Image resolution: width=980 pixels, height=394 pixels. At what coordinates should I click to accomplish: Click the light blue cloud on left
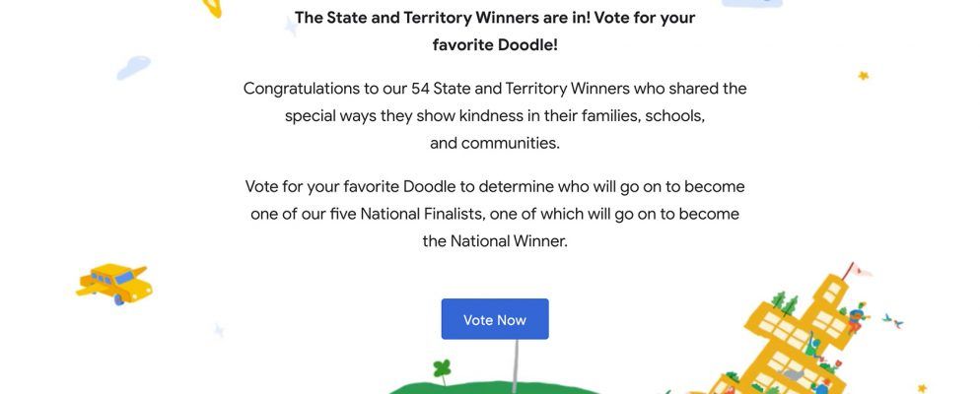pos(133,67)
